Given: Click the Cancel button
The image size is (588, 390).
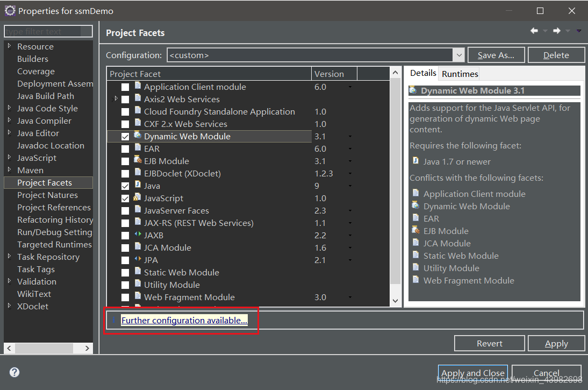Looking at the screenshot, I should (x=547, y=373).
